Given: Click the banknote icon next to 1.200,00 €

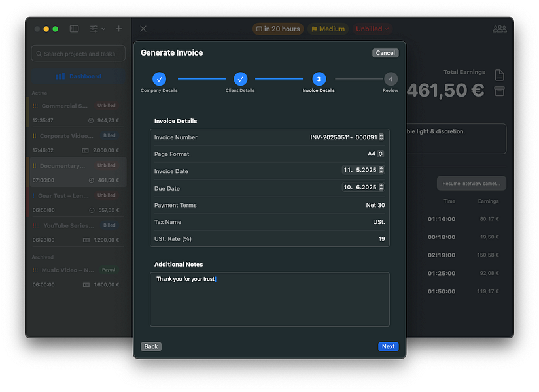Looking at the screenshot, I should [86, 240].
